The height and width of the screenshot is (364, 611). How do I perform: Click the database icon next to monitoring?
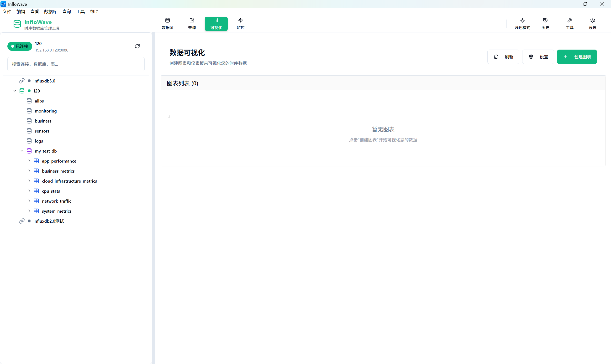pyautogui.click(x=29, y=111)
